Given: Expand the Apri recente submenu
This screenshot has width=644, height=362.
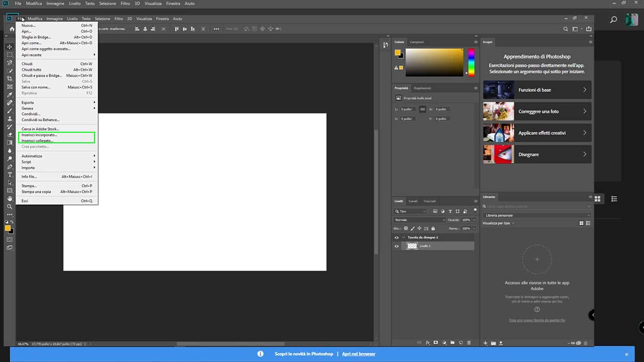Looking at the screenshot, I should coord(58,55).
